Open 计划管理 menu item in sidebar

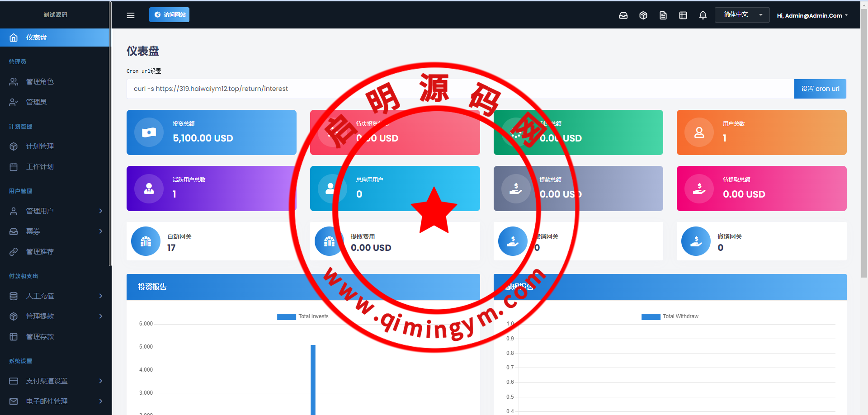(x=40, y=146)
